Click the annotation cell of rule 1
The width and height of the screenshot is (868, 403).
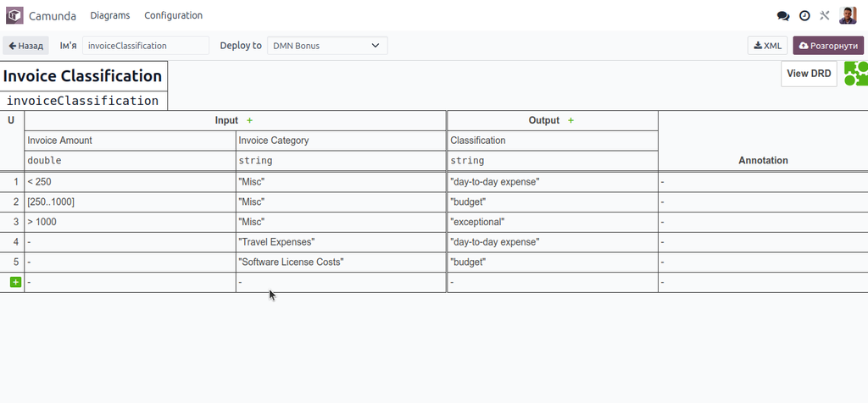pyautogui.click(x=763, y=182)
